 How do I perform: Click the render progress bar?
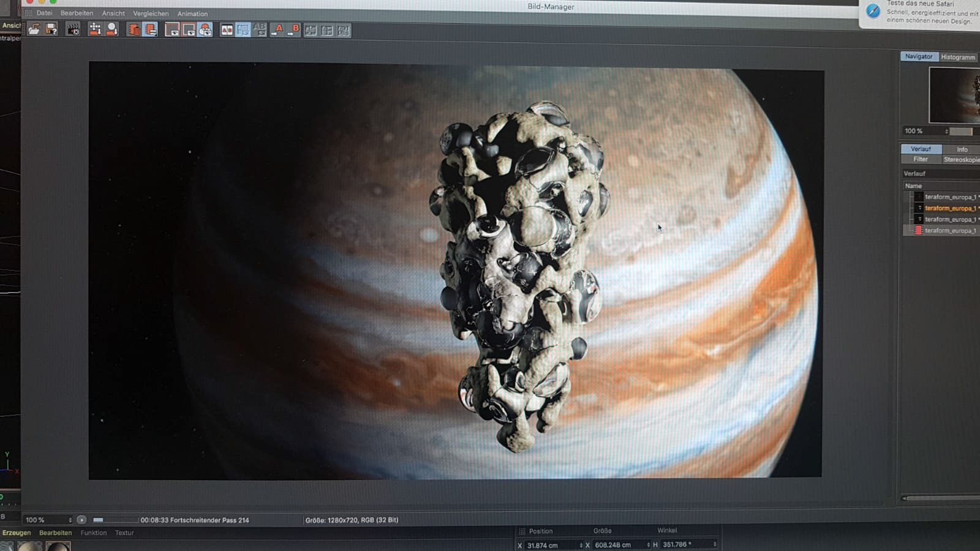[115, 520]
